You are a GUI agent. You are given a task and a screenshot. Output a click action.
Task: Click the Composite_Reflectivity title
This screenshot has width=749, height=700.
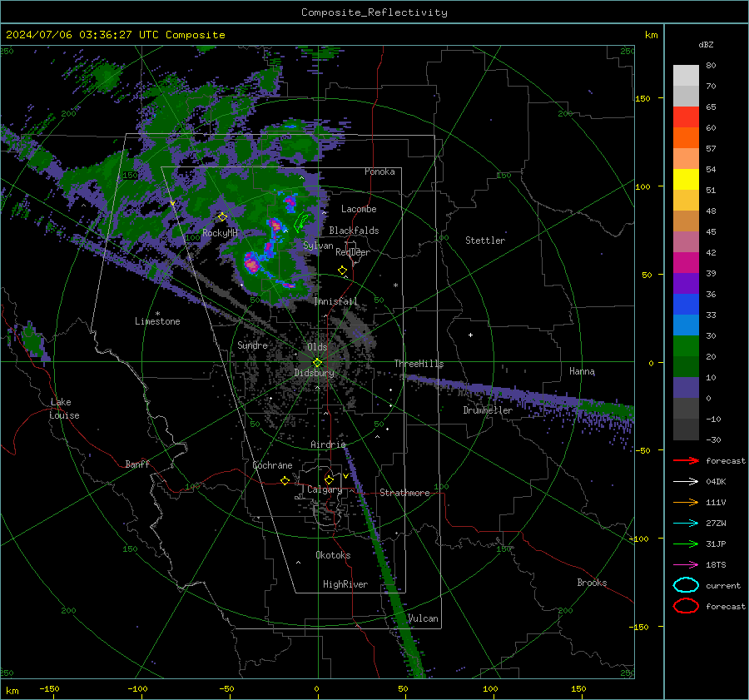click(x=374, y=12)
